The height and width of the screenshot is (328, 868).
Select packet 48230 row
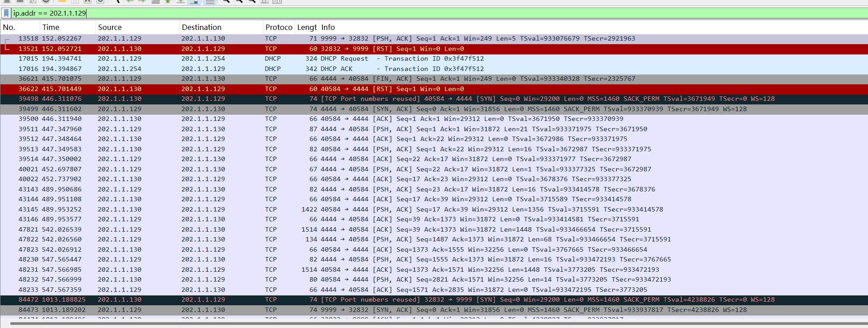point(434,259)
